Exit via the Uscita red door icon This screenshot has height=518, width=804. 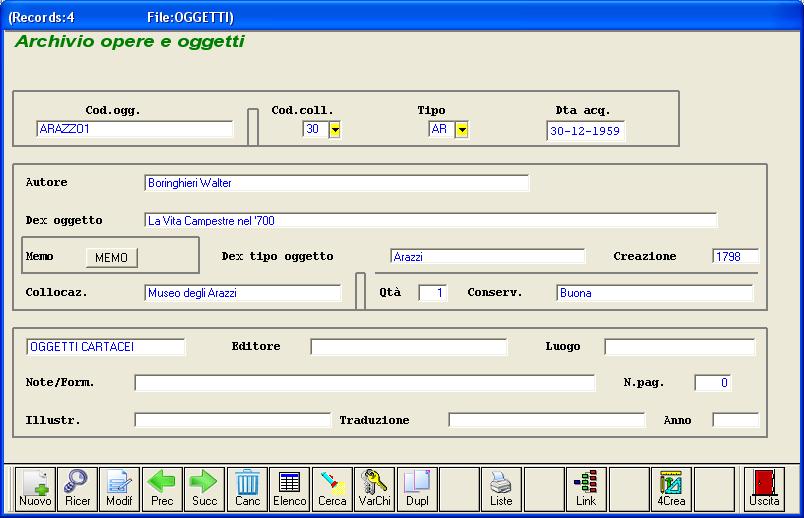point(765,489)
